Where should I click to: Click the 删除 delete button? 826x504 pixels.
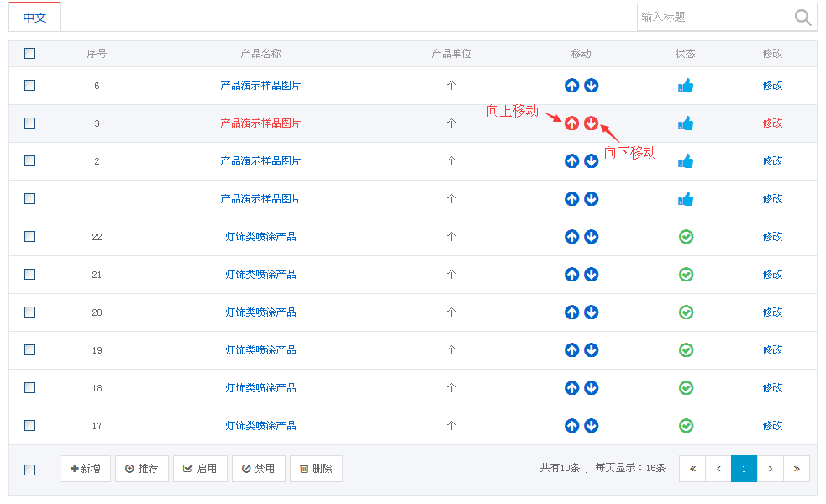click(x=316, y=469)
